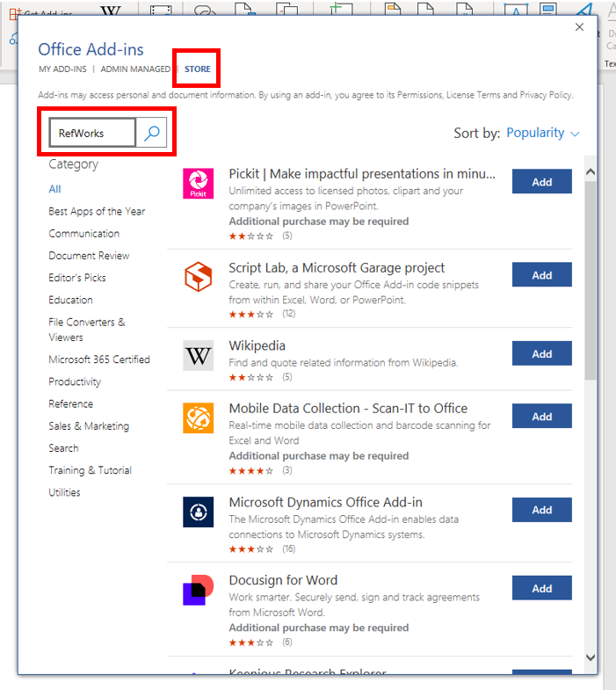Image resolution: width=616 pixels, height=690 pixels.
Task: Select the Reference category
Action: [x=70, y=404]
